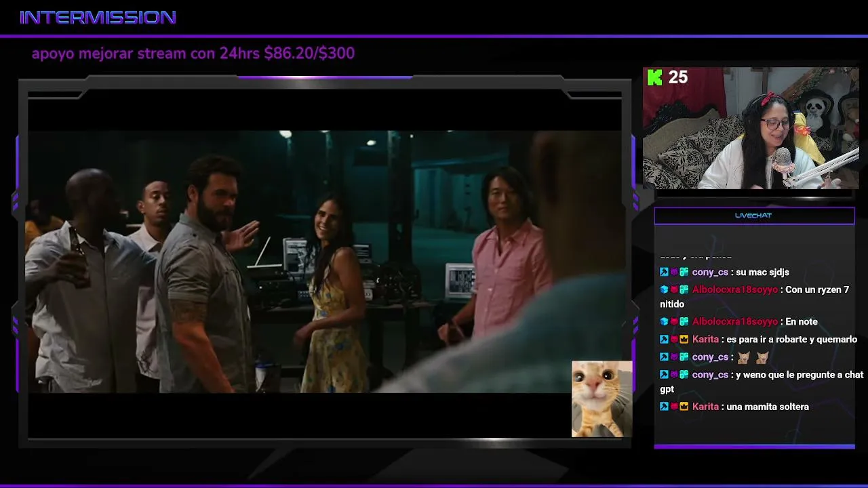The height and width of the screenshot is (488, 868).
Task: Click teal OG badge on cony_cs cat emote message
Action: [684, 357]
